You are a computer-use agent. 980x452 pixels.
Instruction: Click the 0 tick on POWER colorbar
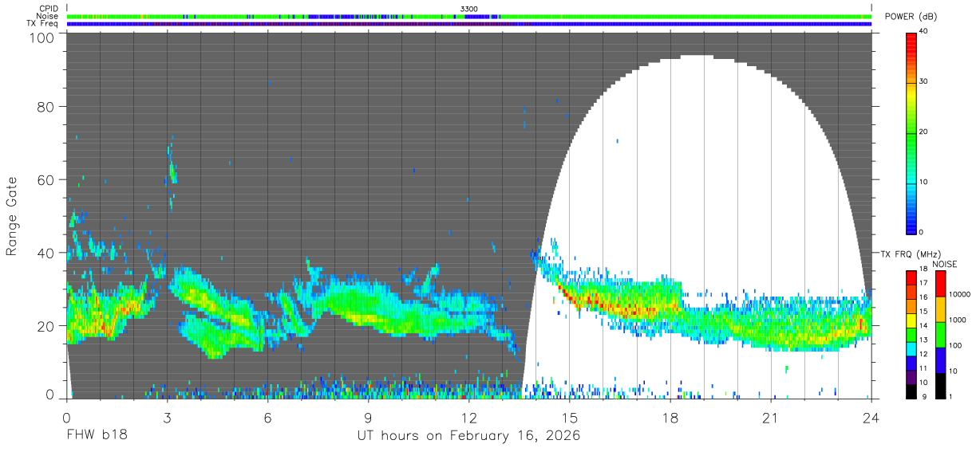pos(921,232)
